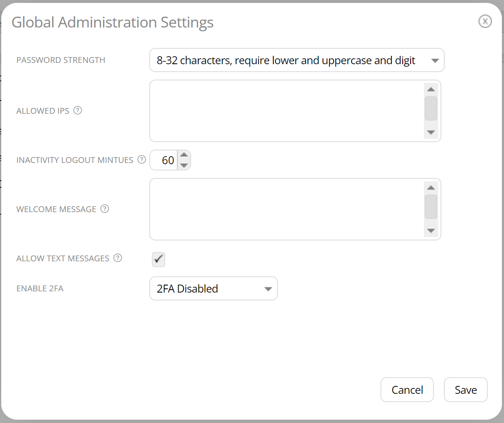Click the Welcome Message scroll up arrow
Image resolution: width=504 pixels, height=423 pixels.
click(431, 188)
